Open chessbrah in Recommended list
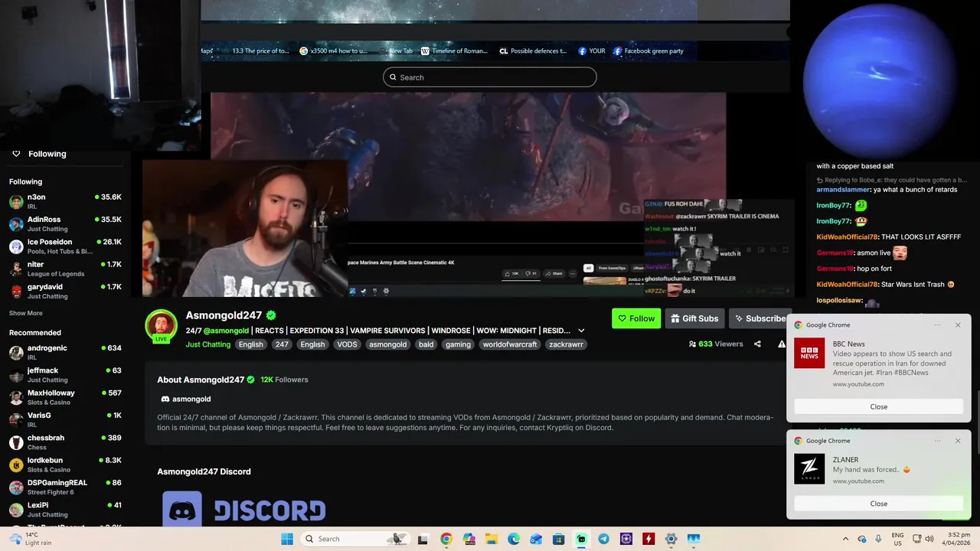 pos(65,442)
